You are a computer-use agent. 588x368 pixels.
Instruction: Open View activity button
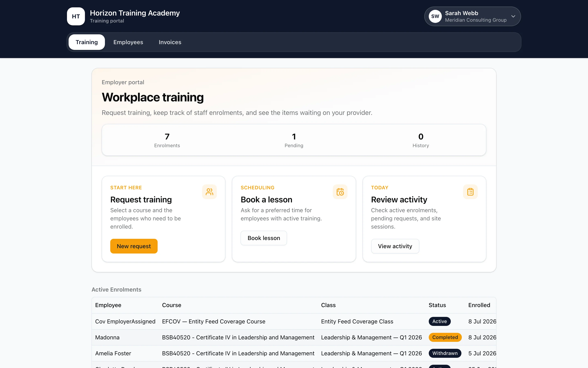click(x=395, y=246)
